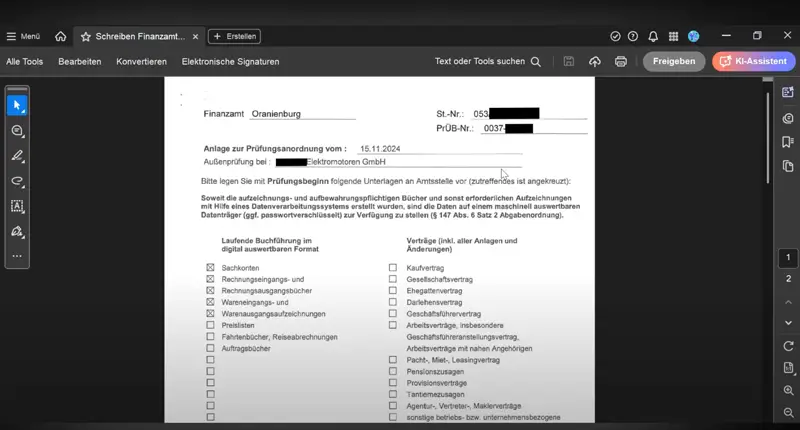The width and height of the screenshot is (800, 430).
Task: Switch to Elektronische Signaturen tab
Action: click(x=230, y=61)
